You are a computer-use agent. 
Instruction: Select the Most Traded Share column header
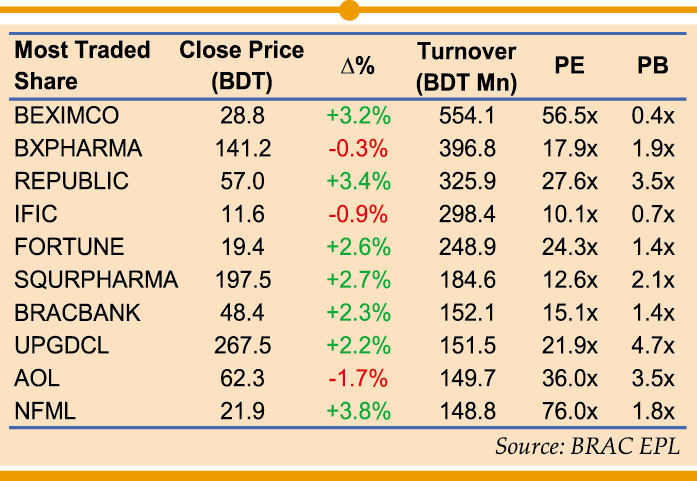(83, 66)
